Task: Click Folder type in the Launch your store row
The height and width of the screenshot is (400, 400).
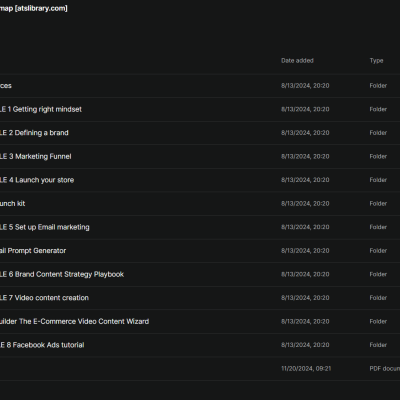Action: (378, 180)
